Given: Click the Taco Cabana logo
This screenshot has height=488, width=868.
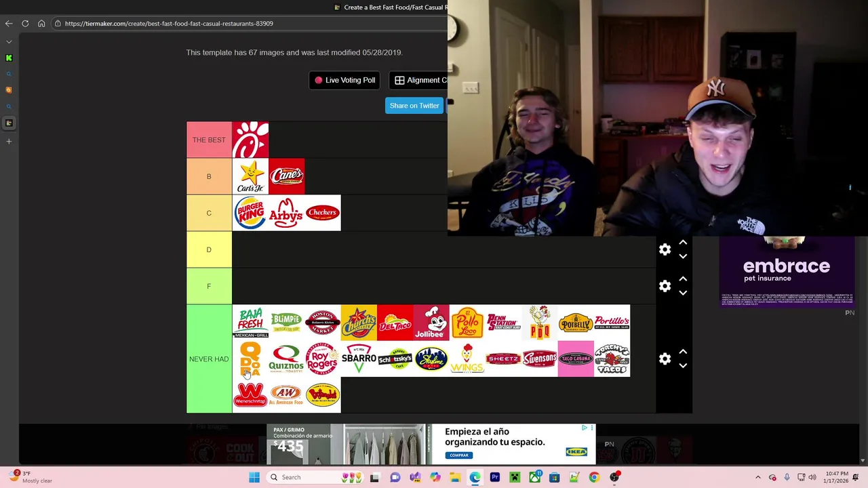Looking at the screenshot, I should (576, 359).
